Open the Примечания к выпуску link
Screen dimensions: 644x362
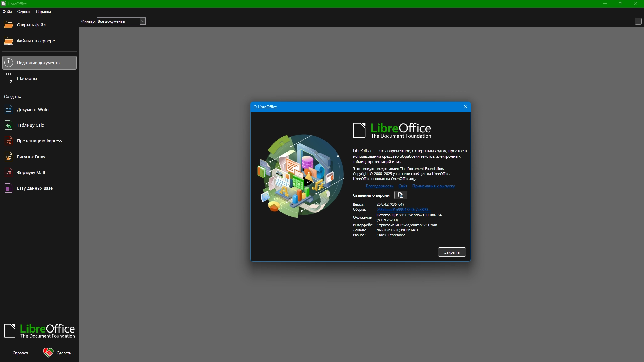tap(433, 186)
